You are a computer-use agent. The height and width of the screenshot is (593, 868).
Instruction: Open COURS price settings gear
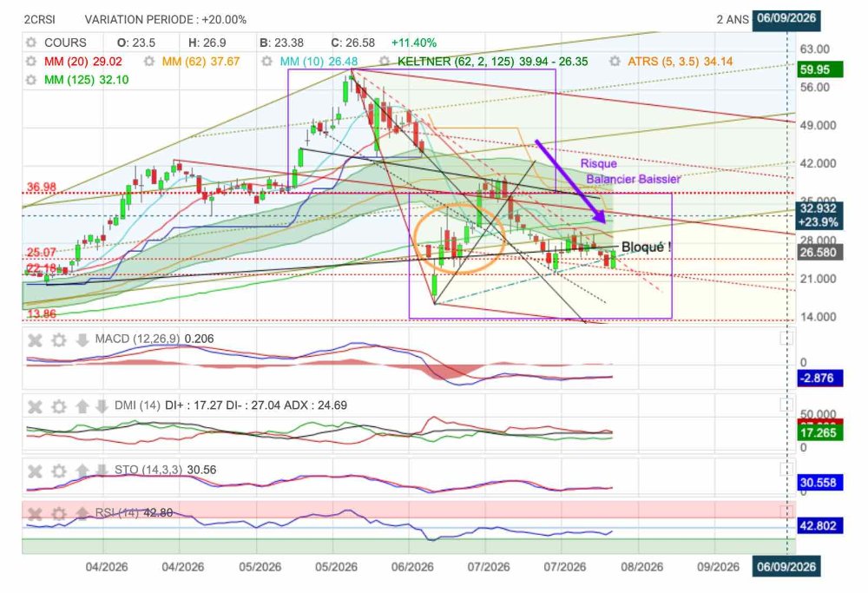[x=31, y=43]
